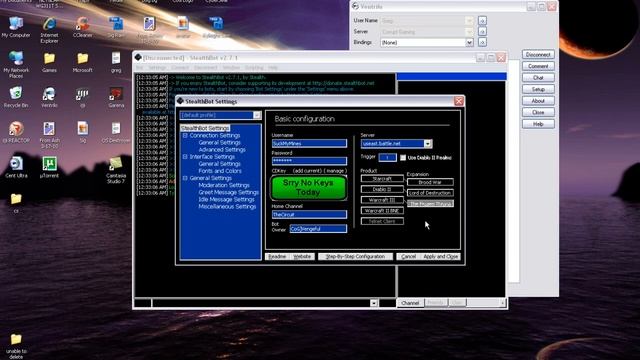Collapse the Connection Settings tree node
This screenshot has height=360, width=640.
click(x=185, y=135)
